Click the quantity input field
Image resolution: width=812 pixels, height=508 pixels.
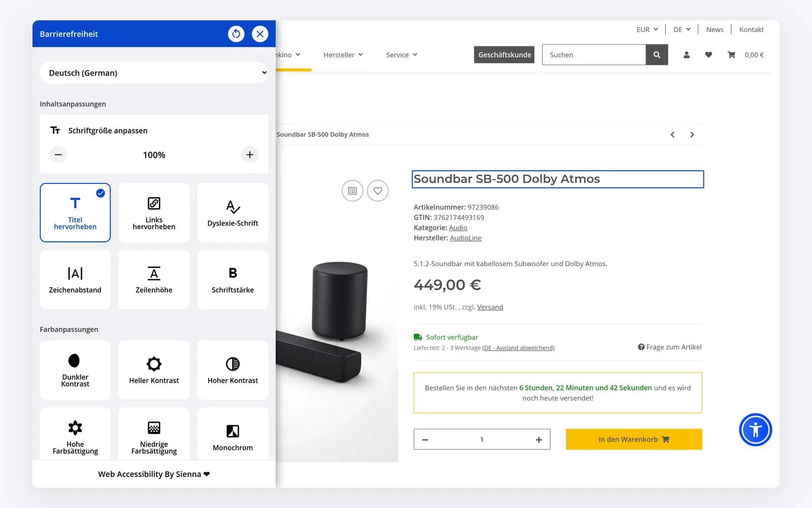pos(482,439)
